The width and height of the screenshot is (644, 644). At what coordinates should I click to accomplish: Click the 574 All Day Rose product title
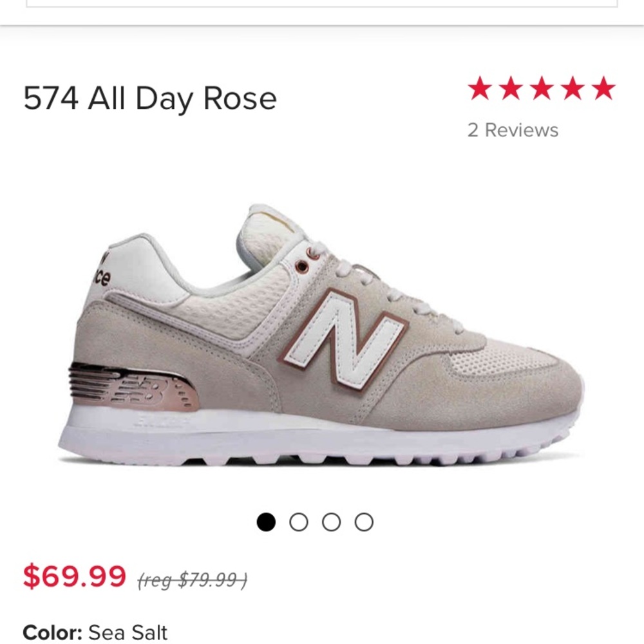tap(149, 97)
